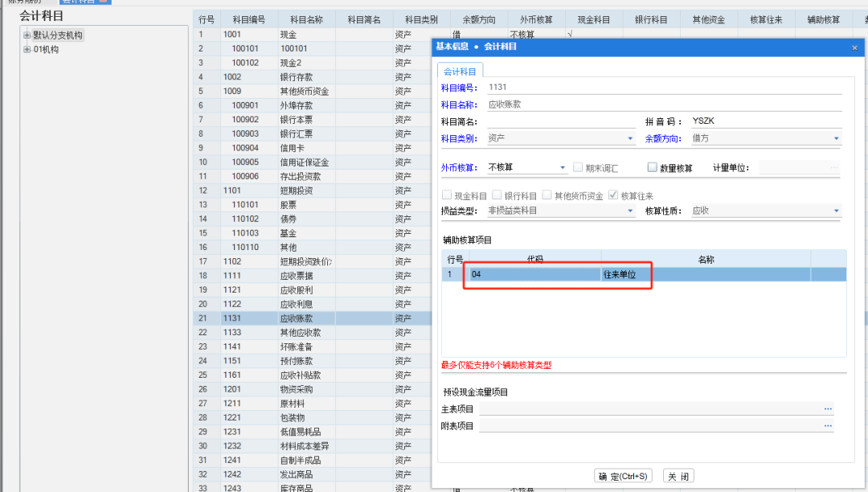Select the 股票 account row
Image resolution: width=868 pixels, height=492 pixels.
pos(313,205)
